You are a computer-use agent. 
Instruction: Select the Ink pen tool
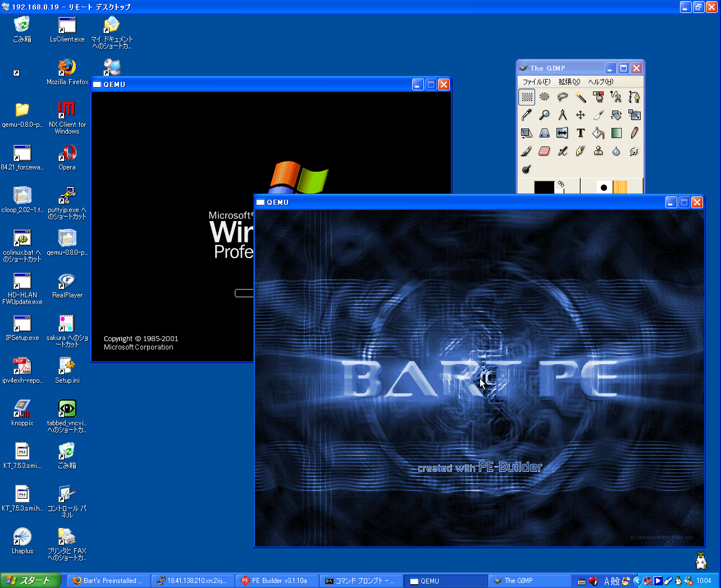[x=581, y=151]
